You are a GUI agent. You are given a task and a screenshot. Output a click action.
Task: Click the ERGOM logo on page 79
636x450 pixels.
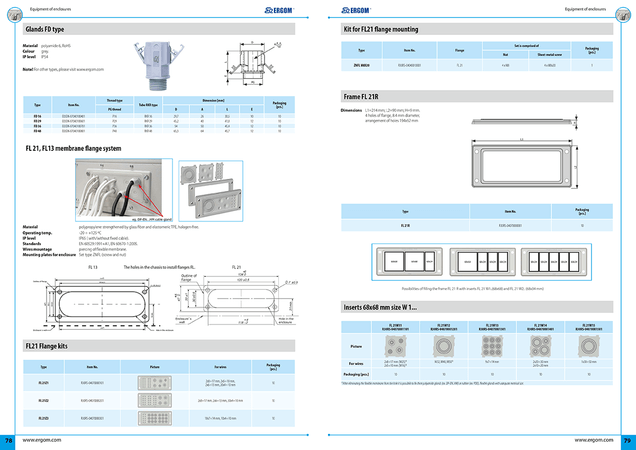pyautogui.click(x=356, y=10)
